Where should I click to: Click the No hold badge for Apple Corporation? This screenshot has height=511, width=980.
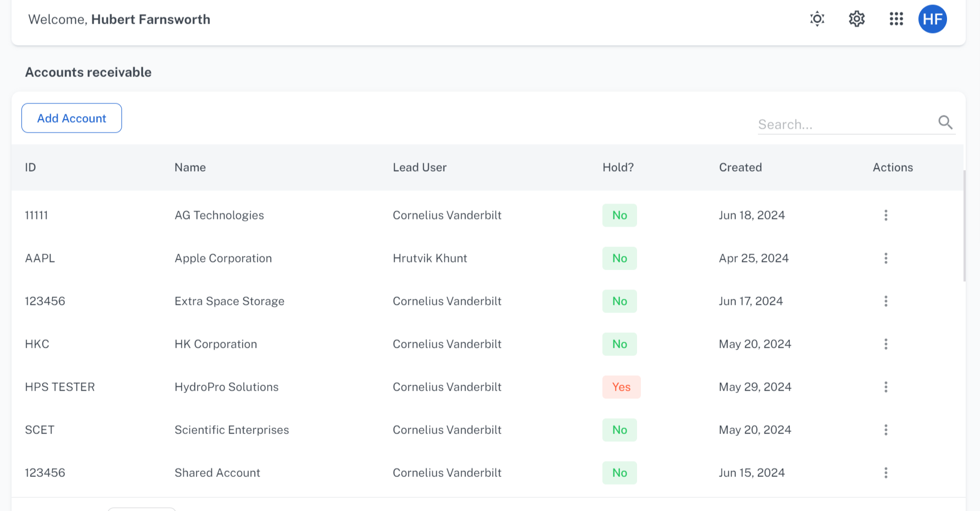619,258
